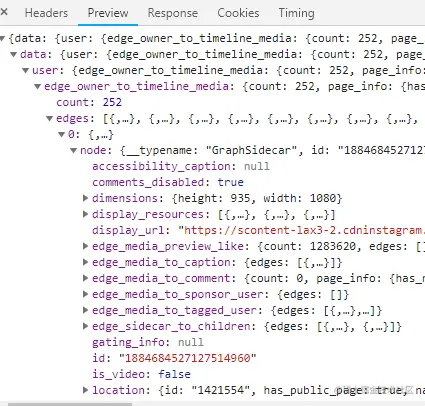The image size is (425, 406).
Task: Expand display_resources array
Action: (x=86, y=214)
